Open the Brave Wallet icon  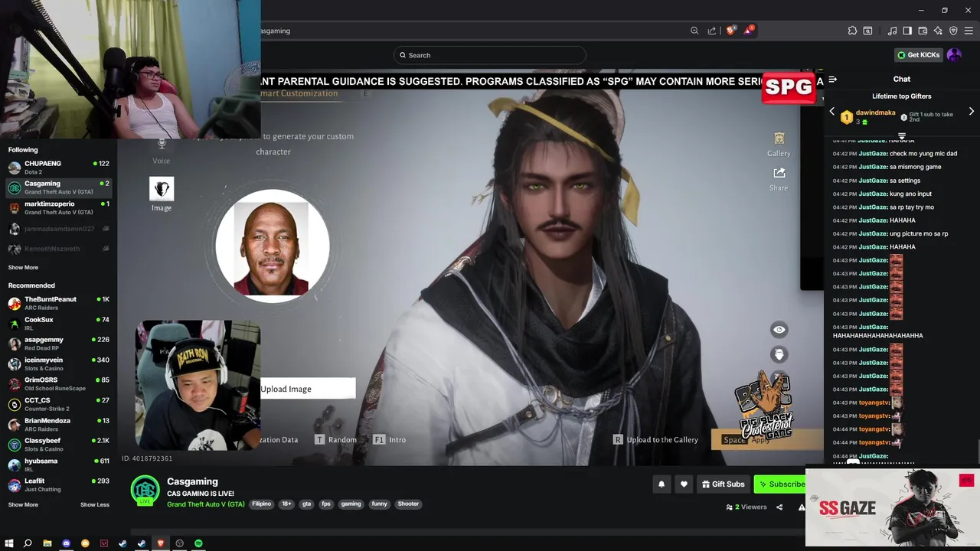click(923, 31)
